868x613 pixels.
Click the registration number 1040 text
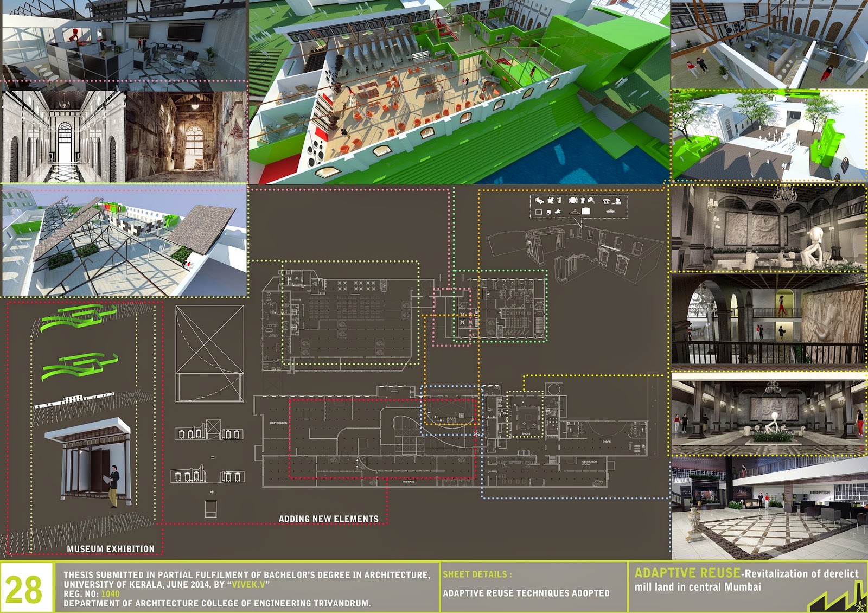(110, 594)
